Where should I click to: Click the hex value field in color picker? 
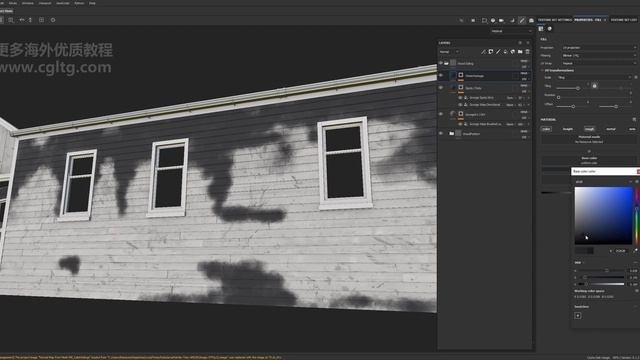pyautogui.click(x=621, y=251)
